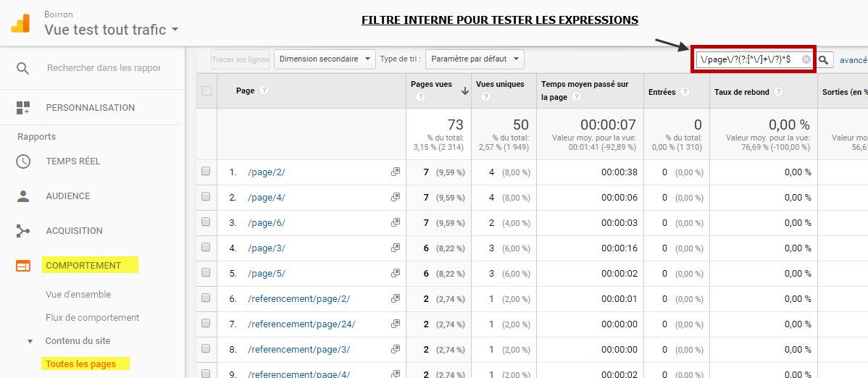Click the Vues uniques help icon

pos(485,97)
